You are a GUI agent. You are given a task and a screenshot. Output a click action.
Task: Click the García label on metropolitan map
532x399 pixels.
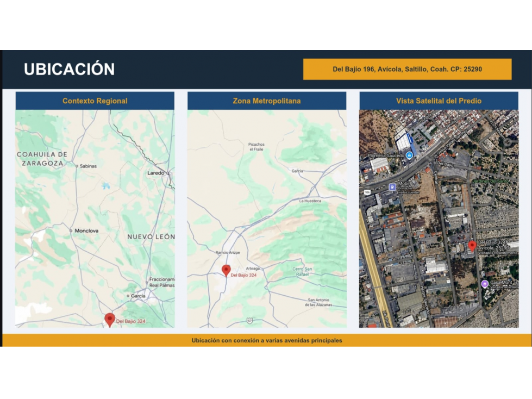(x=297, y=171)
